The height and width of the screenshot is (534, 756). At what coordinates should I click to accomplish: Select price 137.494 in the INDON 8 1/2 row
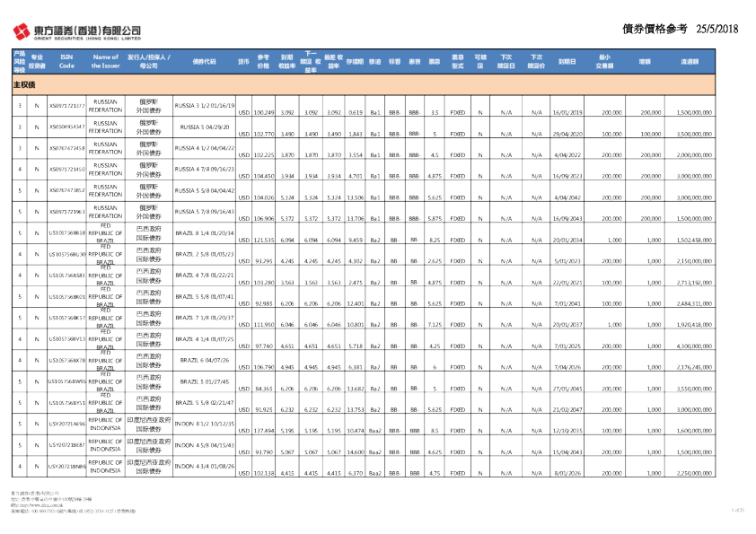(263, 432)
